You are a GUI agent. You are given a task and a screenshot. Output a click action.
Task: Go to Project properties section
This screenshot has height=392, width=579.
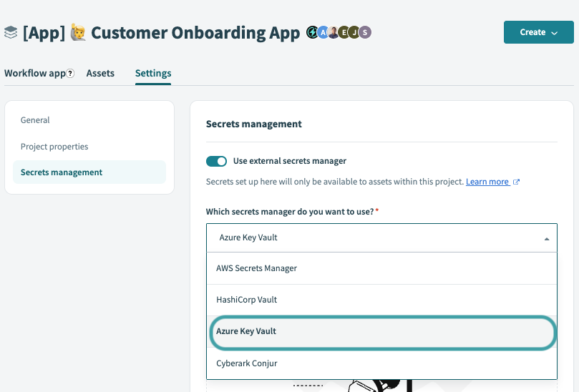54,147
